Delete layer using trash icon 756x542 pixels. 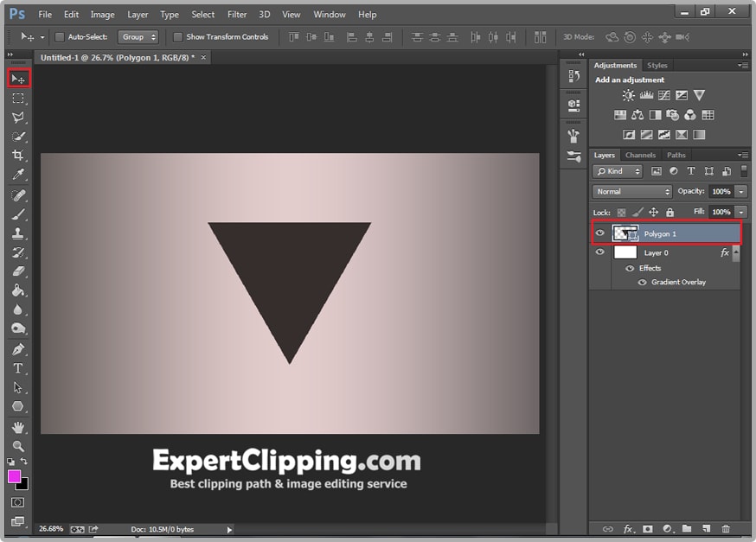726,528
